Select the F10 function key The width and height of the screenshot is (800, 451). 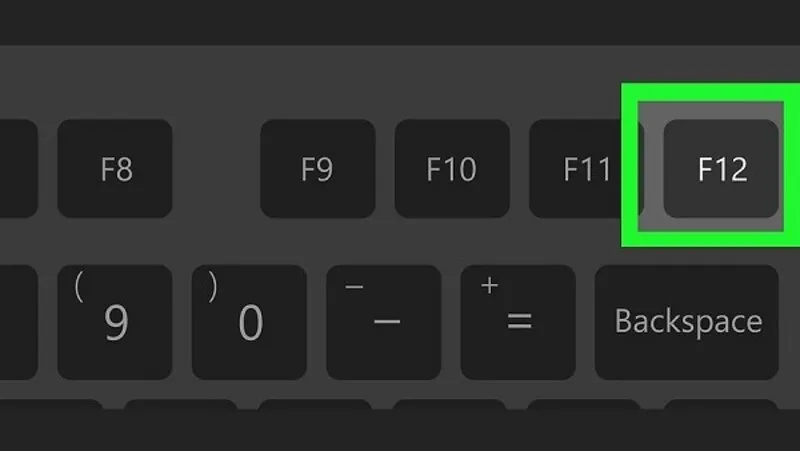click(x=452, y=169)
